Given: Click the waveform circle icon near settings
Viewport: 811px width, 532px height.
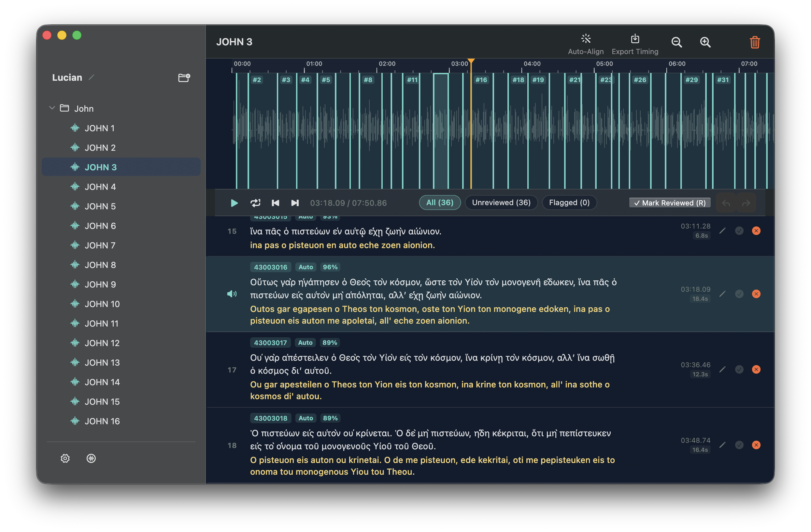Looking at the screenshot, I should (x=91, y=458).
